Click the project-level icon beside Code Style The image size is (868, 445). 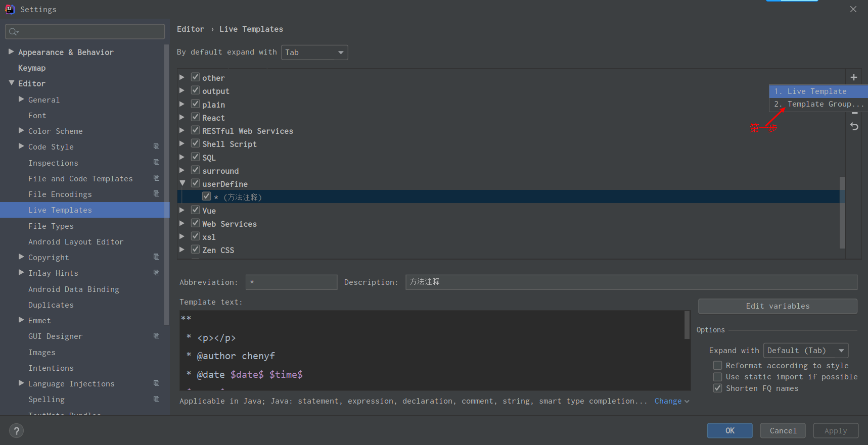157,146
